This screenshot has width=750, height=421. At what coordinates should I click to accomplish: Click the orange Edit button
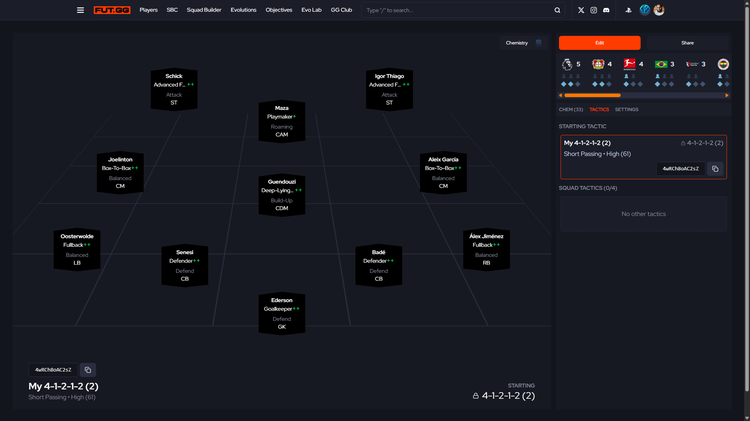(599, 43)
